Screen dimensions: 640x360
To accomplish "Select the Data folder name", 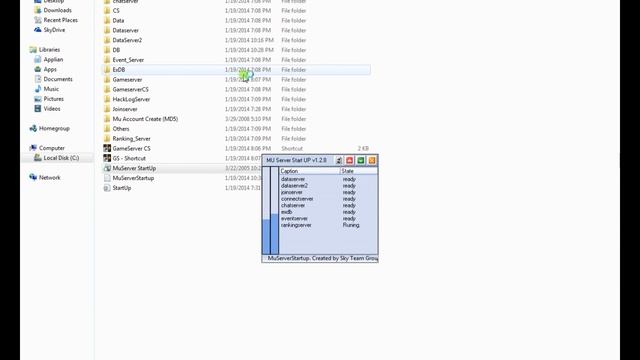I will 118,20.
